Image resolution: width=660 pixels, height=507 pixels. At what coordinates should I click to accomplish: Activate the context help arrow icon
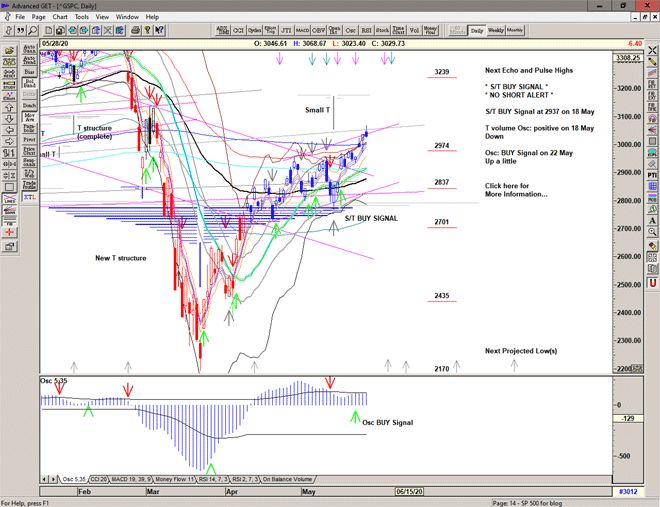[159, 30]
